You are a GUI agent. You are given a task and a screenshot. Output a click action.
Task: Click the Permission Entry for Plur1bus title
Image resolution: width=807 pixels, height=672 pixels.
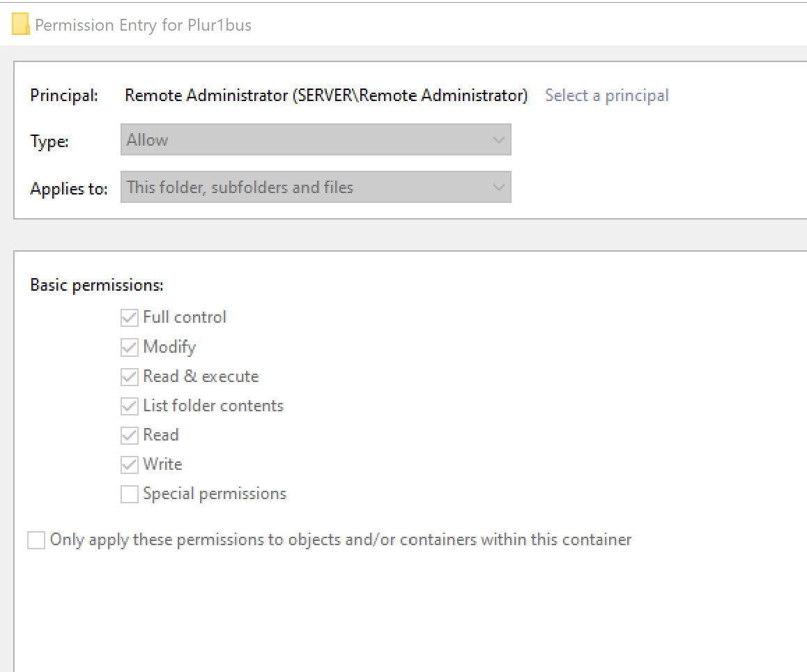(x=143, y=25)
